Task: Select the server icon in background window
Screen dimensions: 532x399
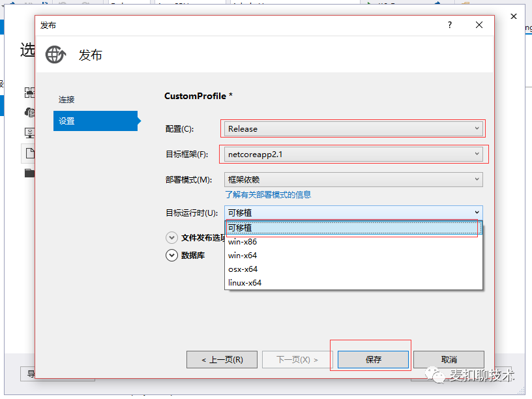Action: coord(30,132)
